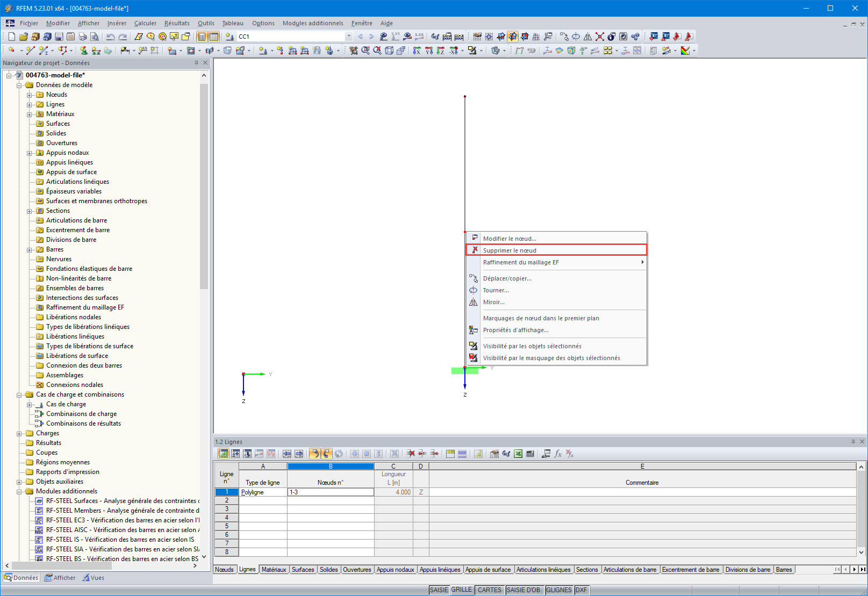The width and height of the screenshot is (868, 596).
Task: Redo the last undone action
Action: pyautogui.click(x=123, y=37)
